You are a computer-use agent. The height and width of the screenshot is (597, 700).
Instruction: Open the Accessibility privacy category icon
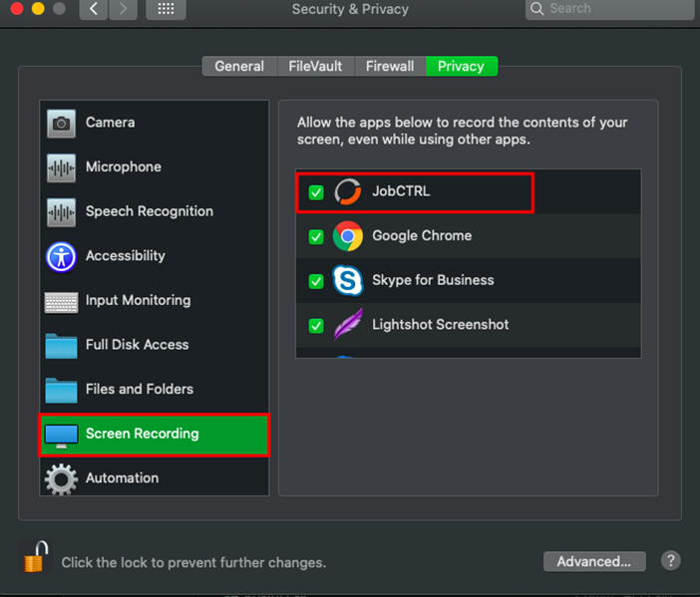(61, 256)
